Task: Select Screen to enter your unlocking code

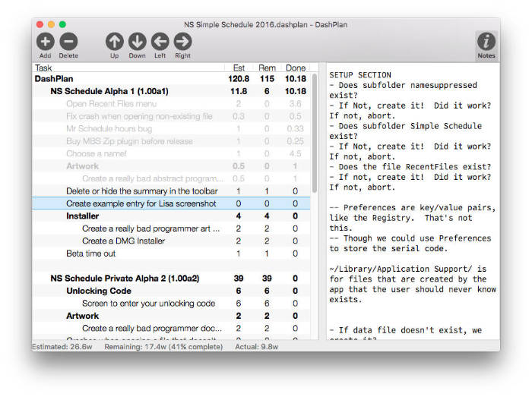Action: 171,304
